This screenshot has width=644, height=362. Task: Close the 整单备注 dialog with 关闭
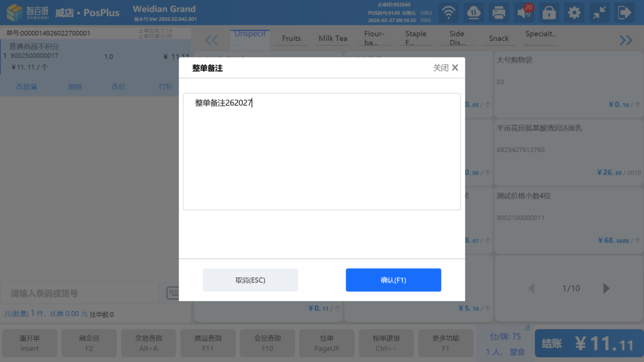pyautogui.click(x=446, y=68)
